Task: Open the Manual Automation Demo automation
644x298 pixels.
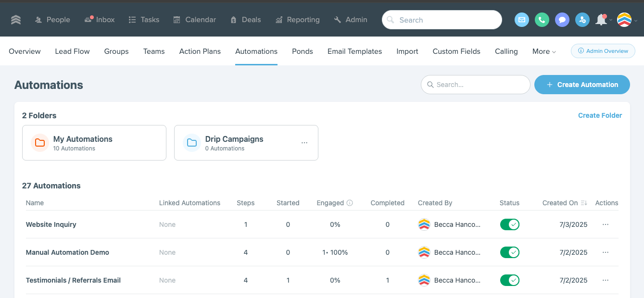Action: [67, 252]
